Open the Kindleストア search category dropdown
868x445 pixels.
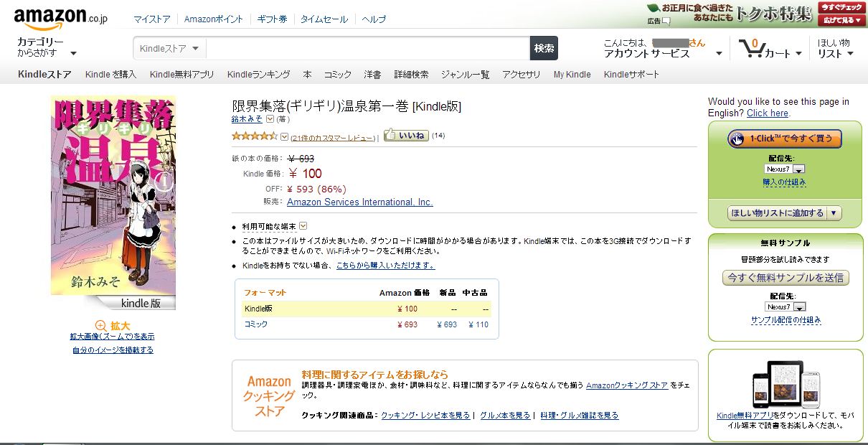point(170,48)
